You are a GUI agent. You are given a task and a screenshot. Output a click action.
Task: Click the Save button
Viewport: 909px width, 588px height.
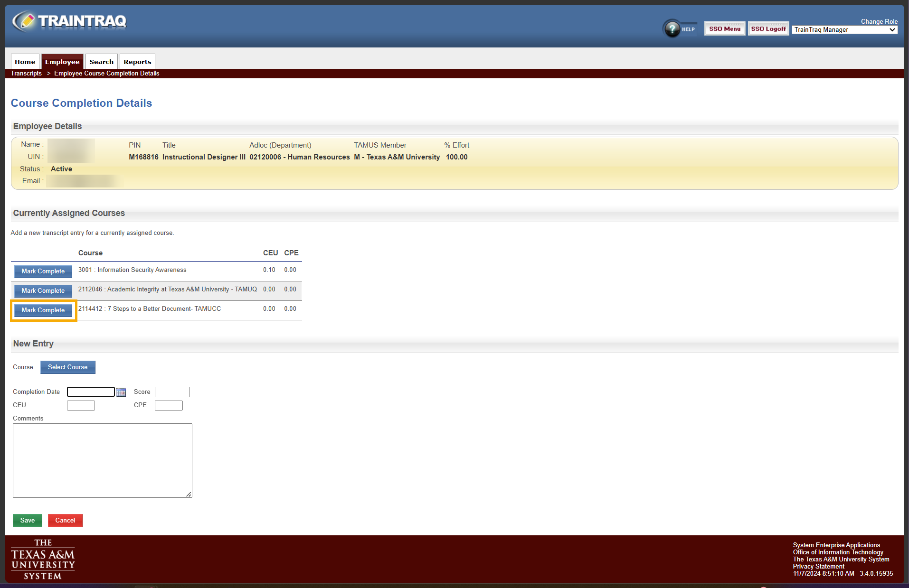[27, 520]
